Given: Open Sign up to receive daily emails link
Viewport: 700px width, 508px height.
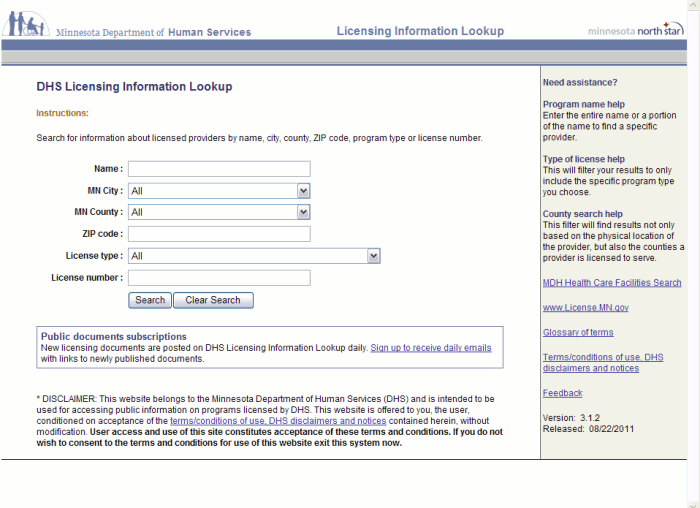Looking at the screenshot, I should click(x=431, y=348).
